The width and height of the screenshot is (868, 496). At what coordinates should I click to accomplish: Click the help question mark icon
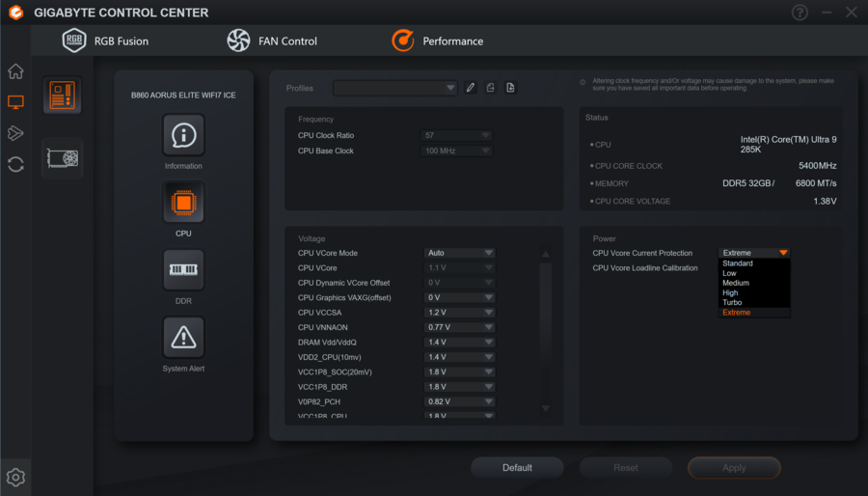[x=800, y=13]
